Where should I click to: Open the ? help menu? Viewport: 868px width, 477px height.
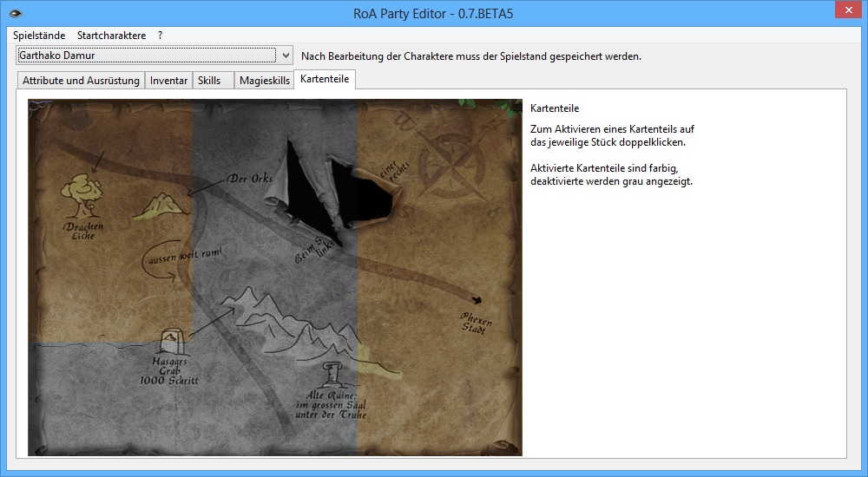(x=160, y=36)
